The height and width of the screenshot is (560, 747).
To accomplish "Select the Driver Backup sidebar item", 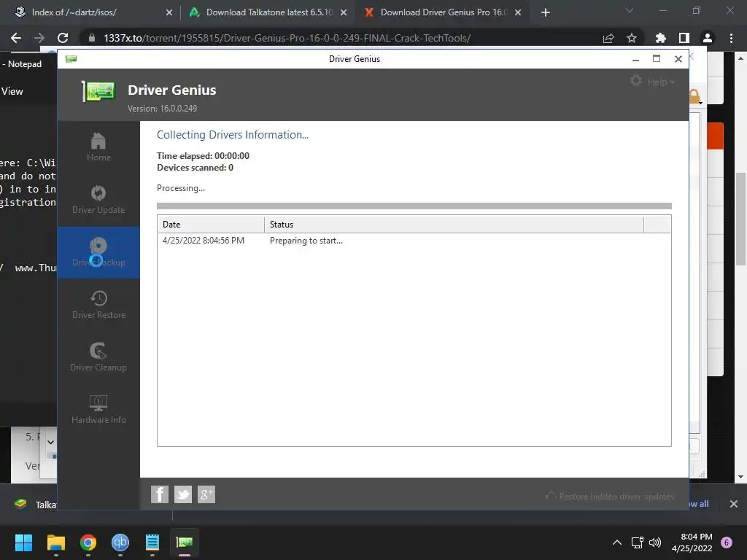I will pos(98,252).
